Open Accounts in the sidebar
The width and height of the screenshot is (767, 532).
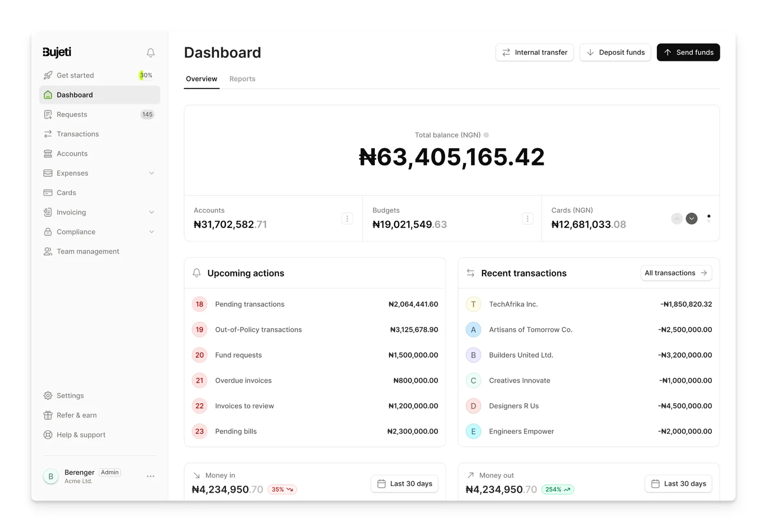(100, 154)
